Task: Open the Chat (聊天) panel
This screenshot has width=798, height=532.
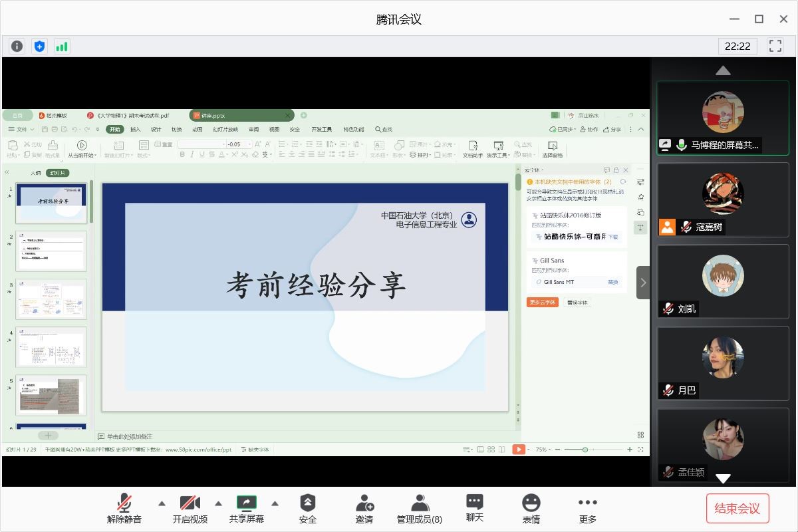Action: pyautogui.click(x=474, y=509)
